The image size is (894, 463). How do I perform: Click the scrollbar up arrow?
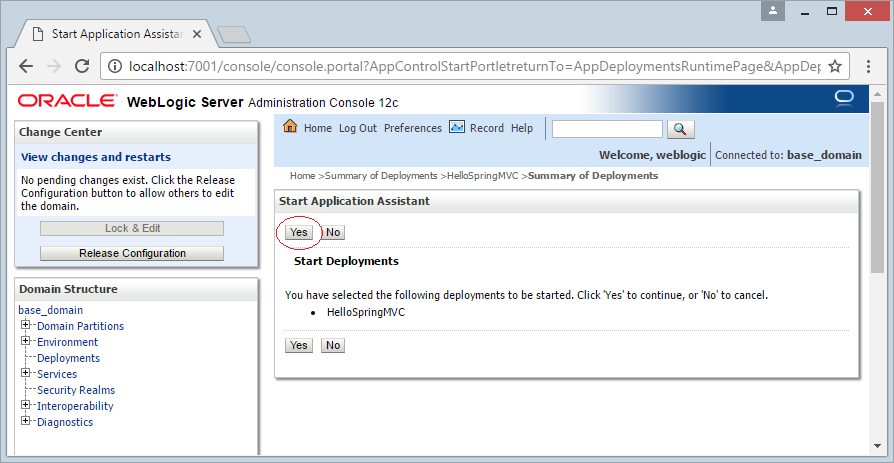[x=876, y=94]
